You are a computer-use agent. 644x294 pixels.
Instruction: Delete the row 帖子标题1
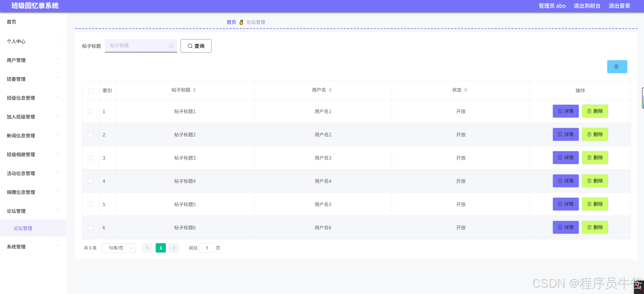pyautogui.click(x=595, y=111)
